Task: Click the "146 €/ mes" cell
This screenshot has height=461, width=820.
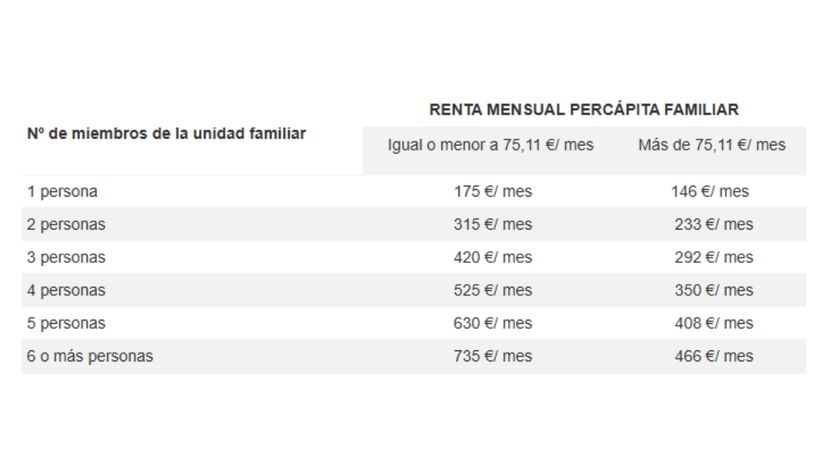Action: (x=710, y=191)
